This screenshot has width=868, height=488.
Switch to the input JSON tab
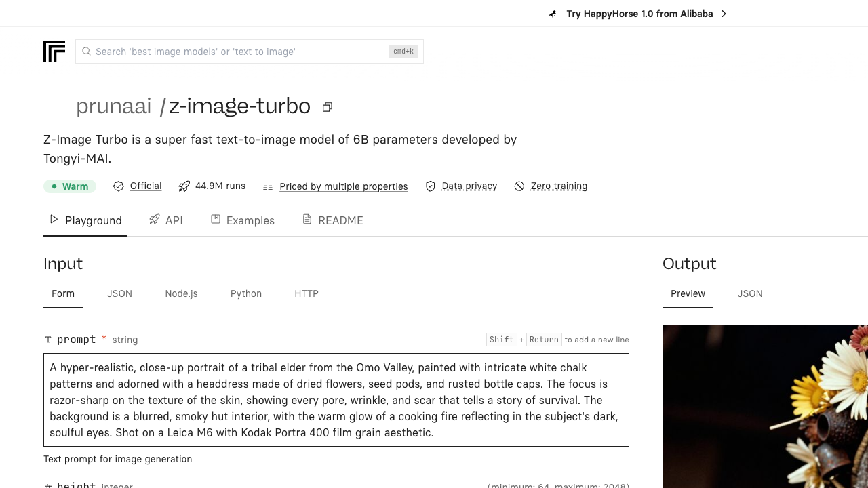(120, 293)
